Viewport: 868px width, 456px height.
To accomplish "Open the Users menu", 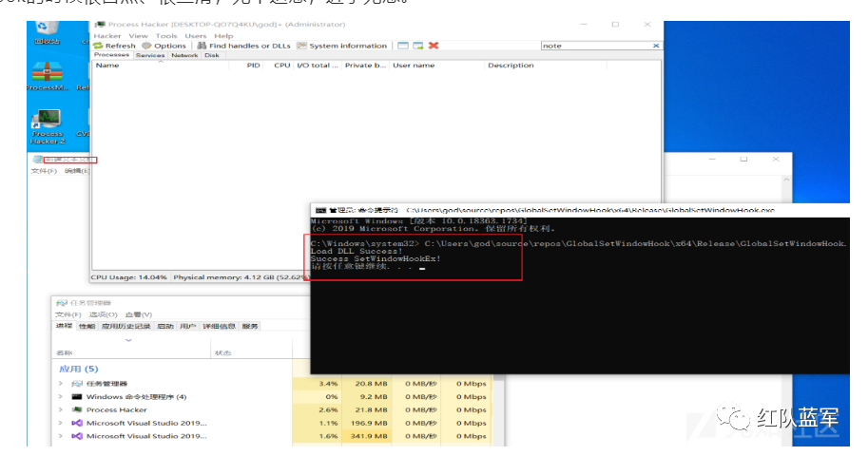I will tap(196, 36).
